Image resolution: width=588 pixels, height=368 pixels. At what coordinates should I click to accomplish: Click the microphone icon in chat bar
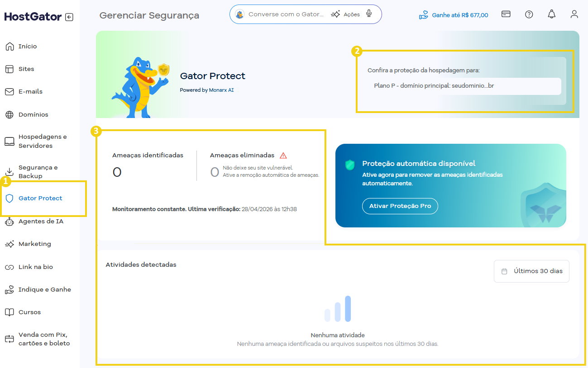(369, 14)
